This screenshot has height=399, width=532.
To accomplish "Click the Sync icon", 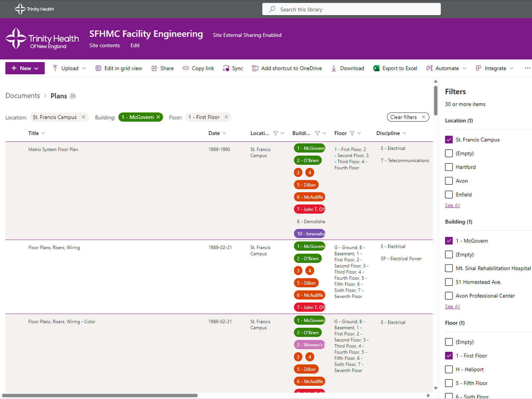I will click(x=226, y=68).
